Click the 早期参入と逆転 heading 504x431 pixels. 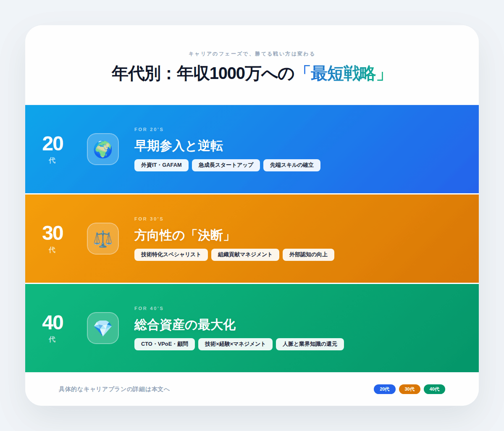(178, 146)
